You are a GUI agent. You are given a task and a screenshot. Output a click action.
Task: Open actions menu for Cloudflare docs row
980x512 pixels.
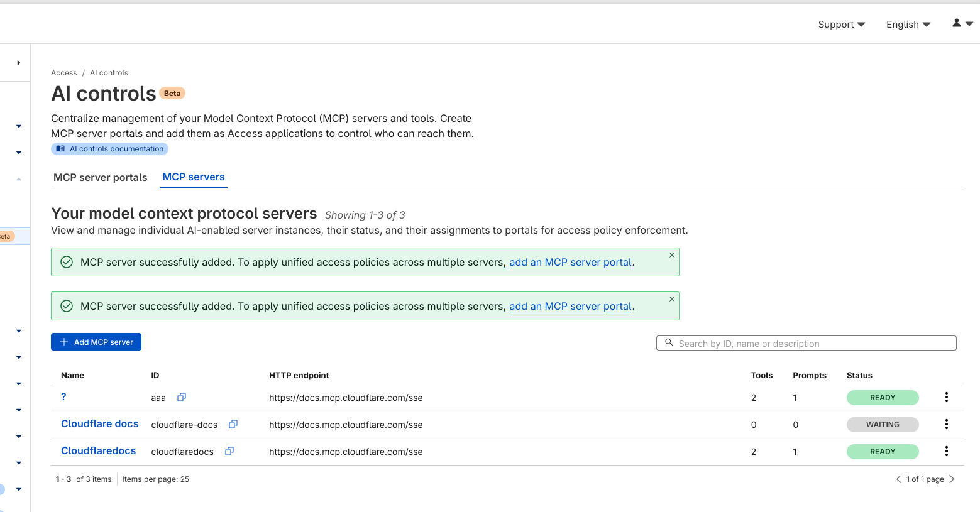click(946, 424)
